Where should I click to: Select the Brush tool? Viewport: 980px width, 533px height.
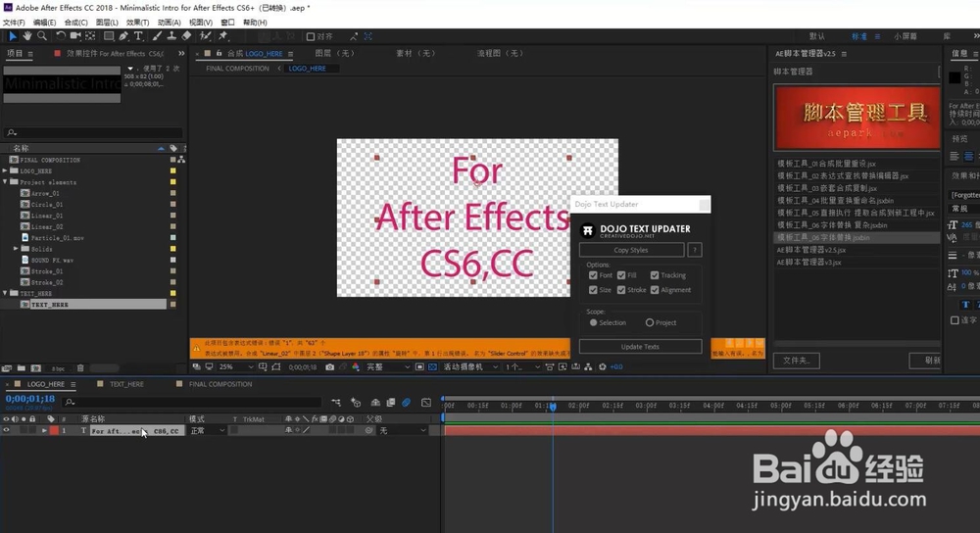tap(157, 36)
